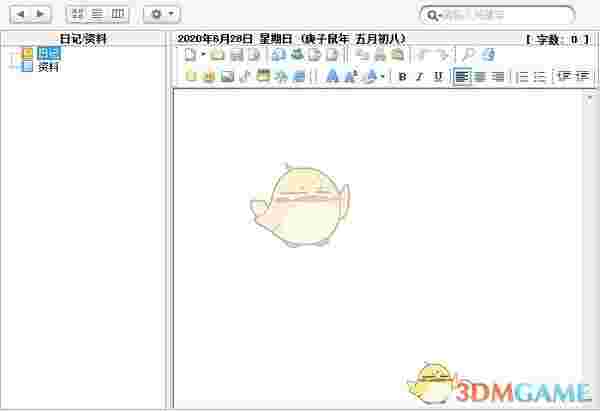Increase the paragraph indent
This screenshot has height=411, width=600.
pos(582,77)
